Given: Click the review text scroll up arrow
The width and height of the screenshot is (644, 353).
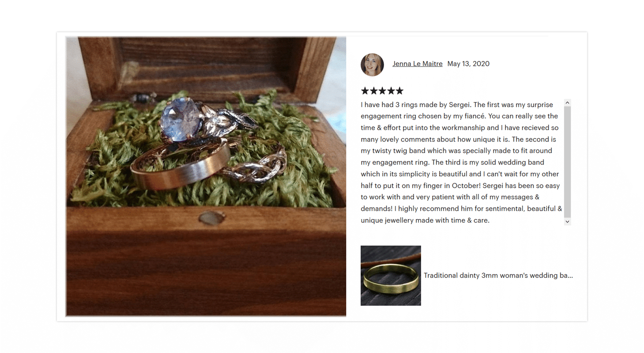Looking at the screenshot, I should pyautogui.click(x=568, y=103).
